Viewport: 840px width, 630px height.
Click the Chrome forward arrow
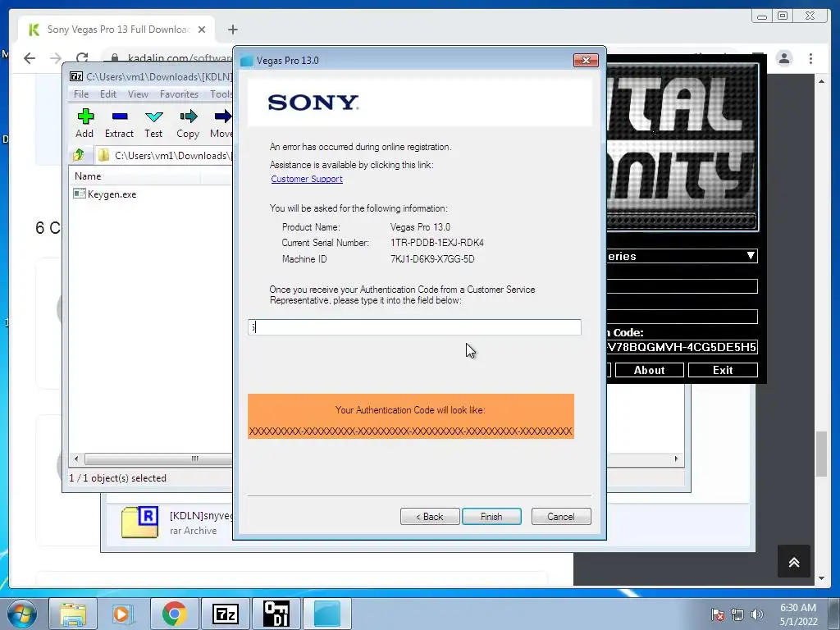pyautogui.click(x=56, y=58)
